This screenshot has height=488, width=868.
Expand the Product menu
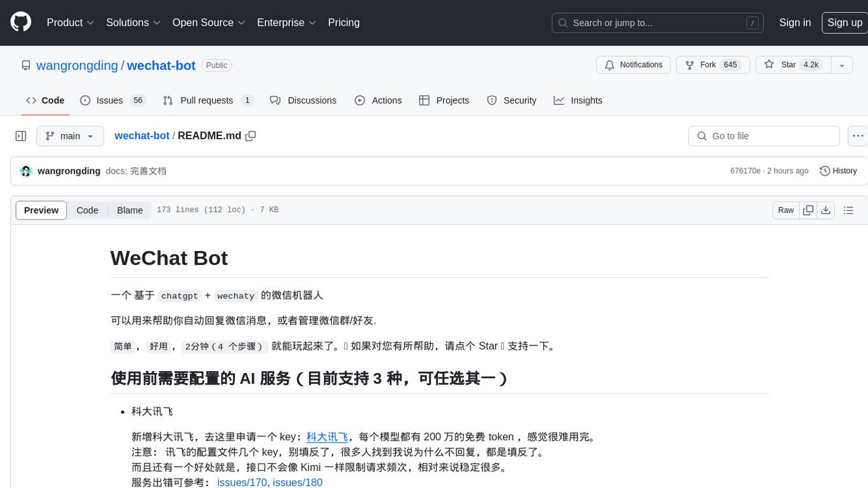[70, 22]
